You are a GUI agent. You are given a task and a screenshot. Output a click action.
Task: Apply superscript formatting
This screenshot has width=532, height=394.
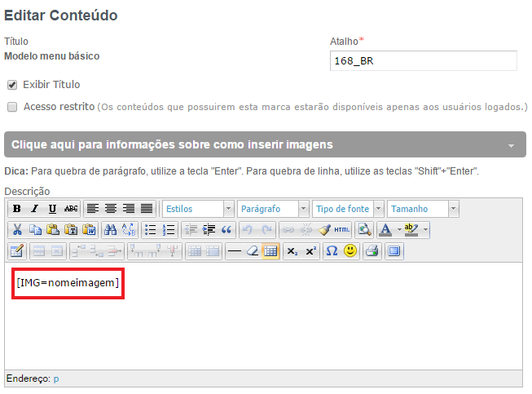pyautogui.click(x=310, y=251)
